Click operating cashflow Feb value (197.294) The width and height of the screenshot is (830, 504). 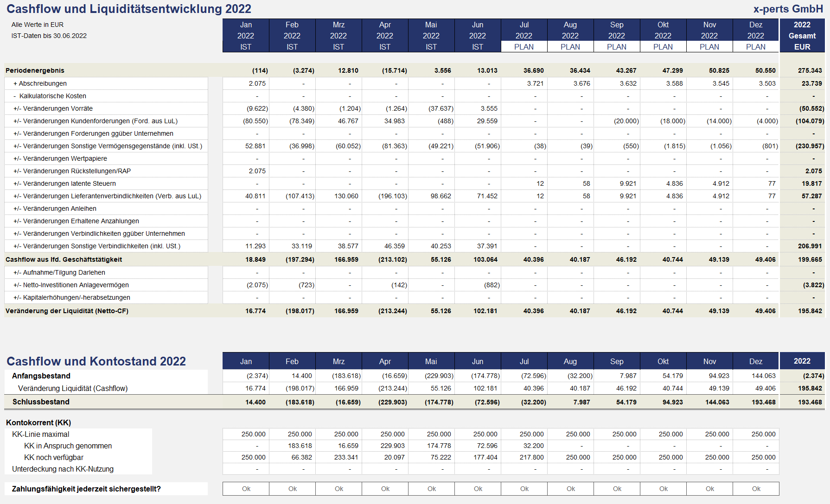pos(300,259)
